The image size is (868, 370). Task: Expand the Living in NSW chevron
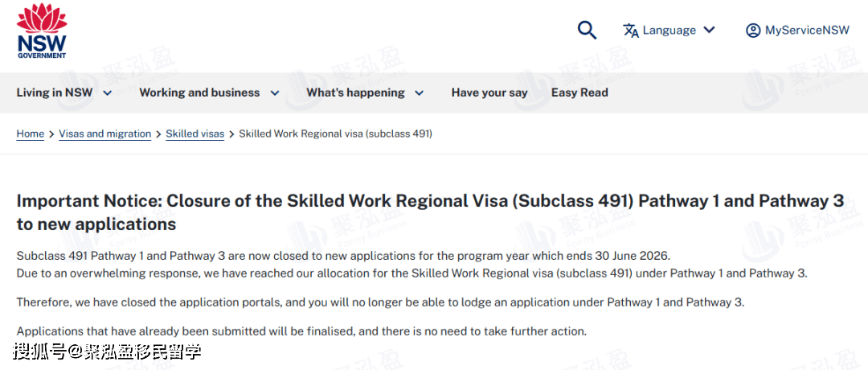coord(108,93)
